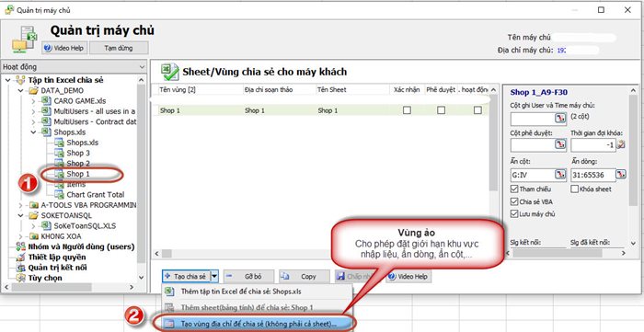Enable the Khóa sheet checkbox
644x332 pixels.
[x=575, y=189]
